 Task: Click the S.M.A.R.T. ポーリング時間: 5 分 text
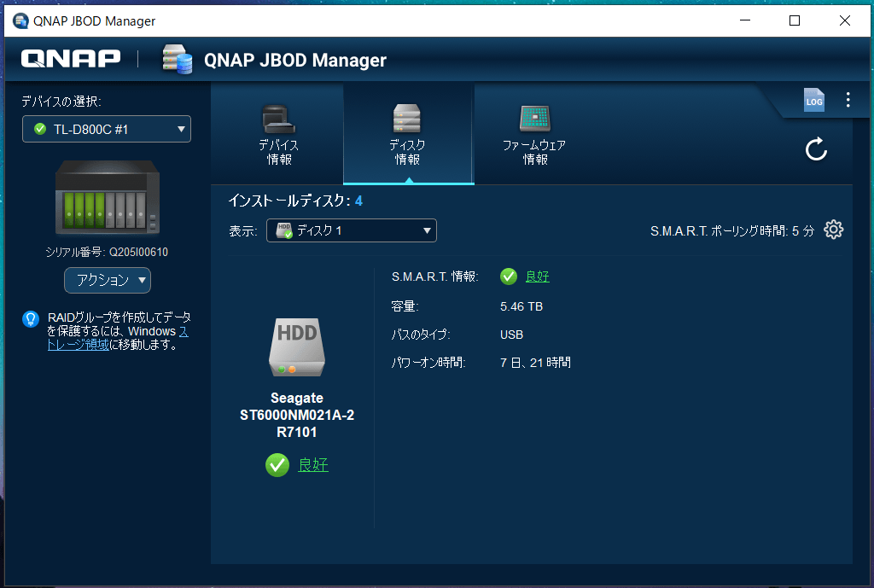(x=731, y=230)
